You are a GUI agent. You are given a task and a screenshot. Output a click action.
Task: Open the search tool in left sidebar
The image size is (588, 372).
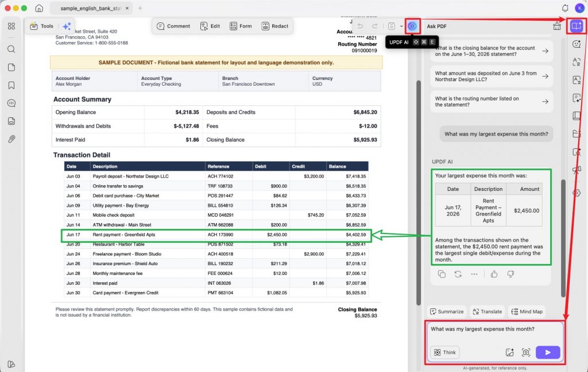coord(11,49)
